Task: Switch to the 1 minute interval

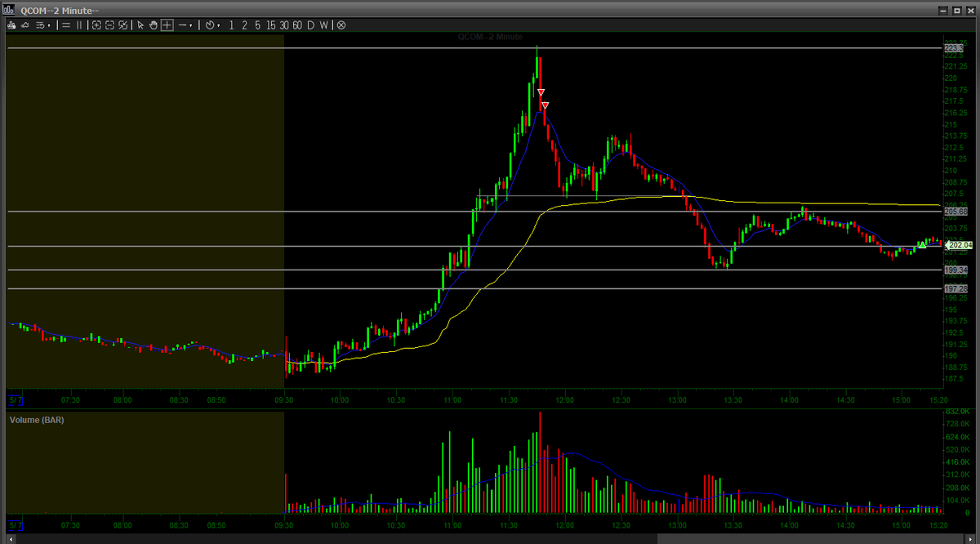Action: coord(232,25)
